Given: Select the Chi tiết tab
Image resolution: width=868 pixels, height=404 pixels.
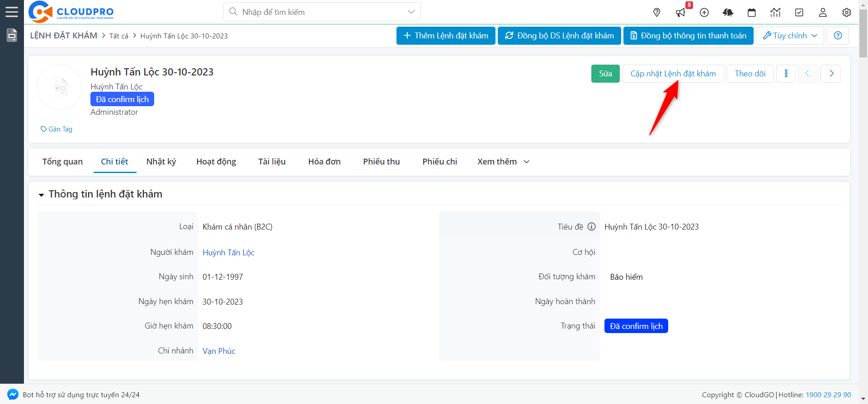Looking at the screenshot, I should click(x=114, y=162).
